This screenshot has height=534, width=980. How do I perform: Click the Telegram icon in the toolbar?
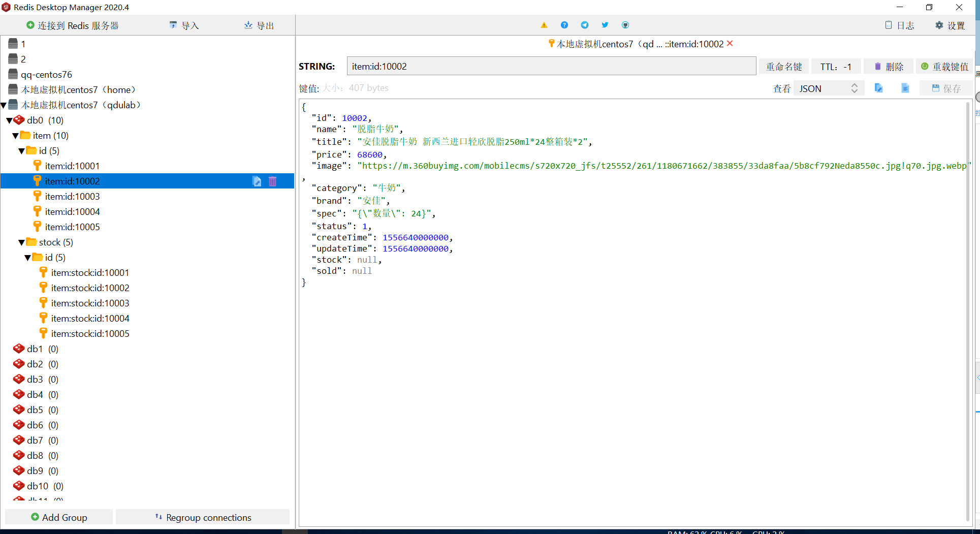pyautogui.click(x=584, y=25)
